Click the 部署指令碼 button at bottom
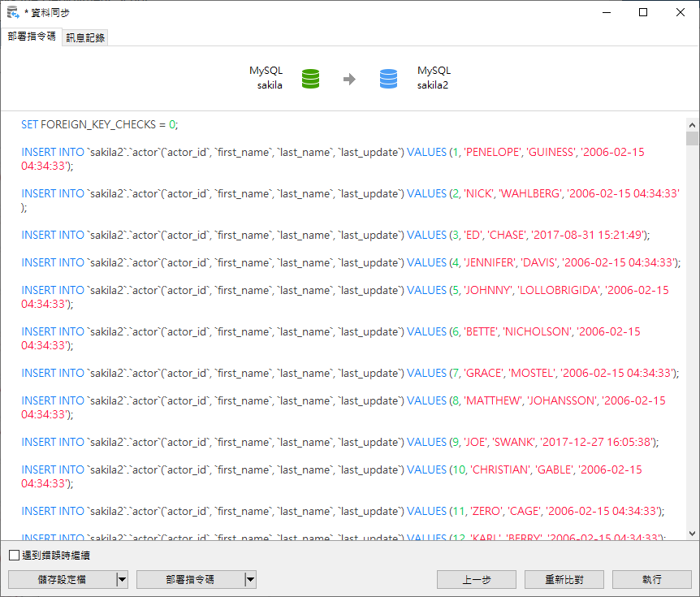Image resolution: width=700 pixels, height=597 pixels. pos(190,579)
